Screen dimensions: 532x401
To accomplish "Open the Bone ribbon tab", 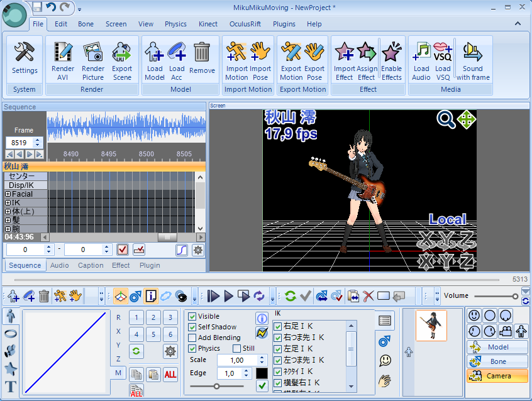I will 86,24.
